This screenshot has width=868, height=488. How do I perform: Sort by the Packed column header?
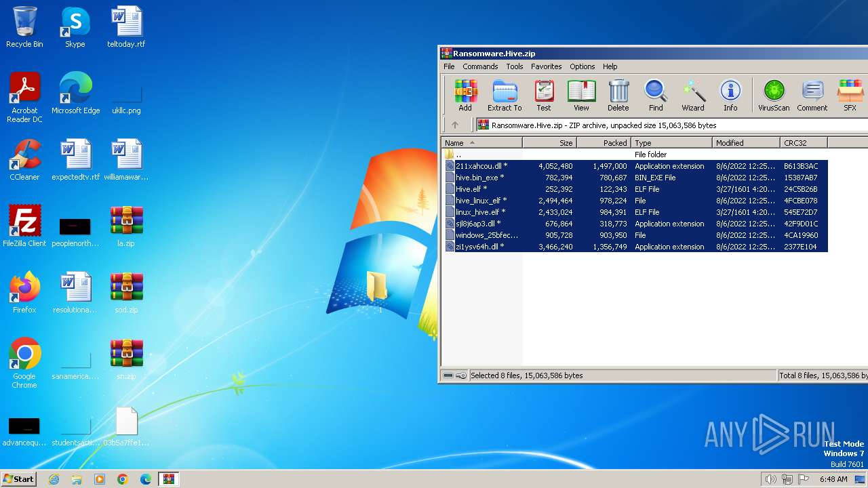pos(604,142)
